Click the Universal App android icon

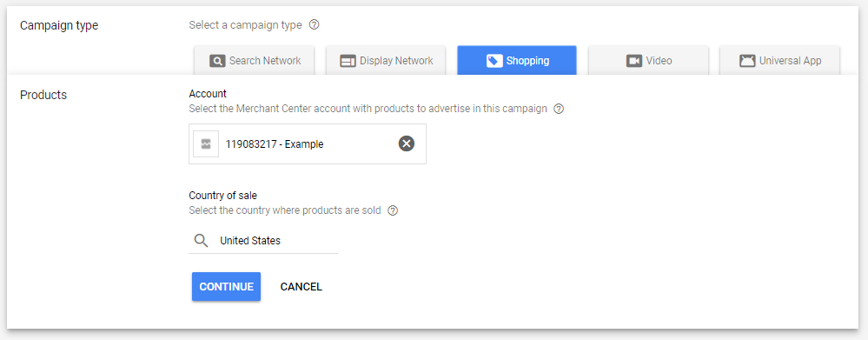pos(747,61)
